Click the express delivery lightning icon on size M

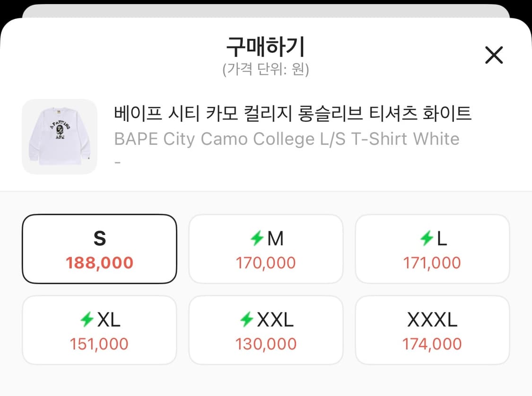(x=257, y=239)
